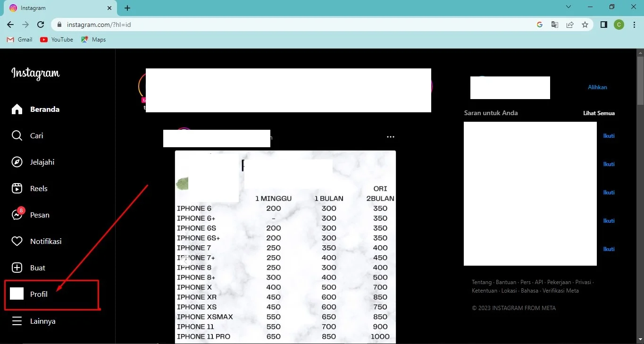Viewport: 644px width, 344px height.
Task: Click browser forward arrow
Action: 25,25
